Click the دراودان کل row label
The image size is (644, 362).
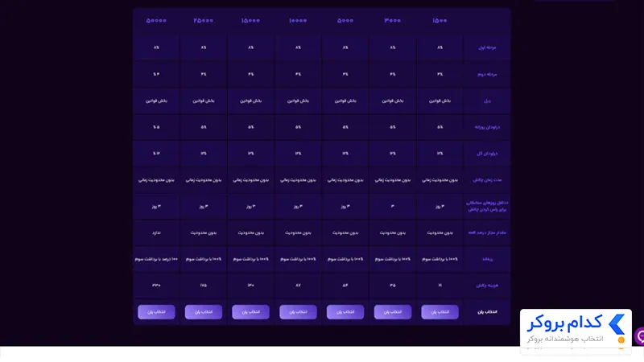tap(487, 154)
